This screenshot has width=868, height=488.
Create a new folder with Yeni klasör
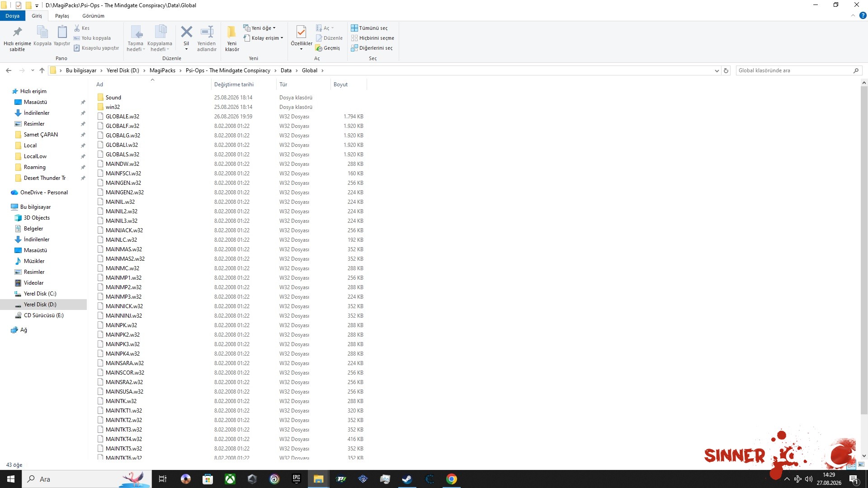232,38
